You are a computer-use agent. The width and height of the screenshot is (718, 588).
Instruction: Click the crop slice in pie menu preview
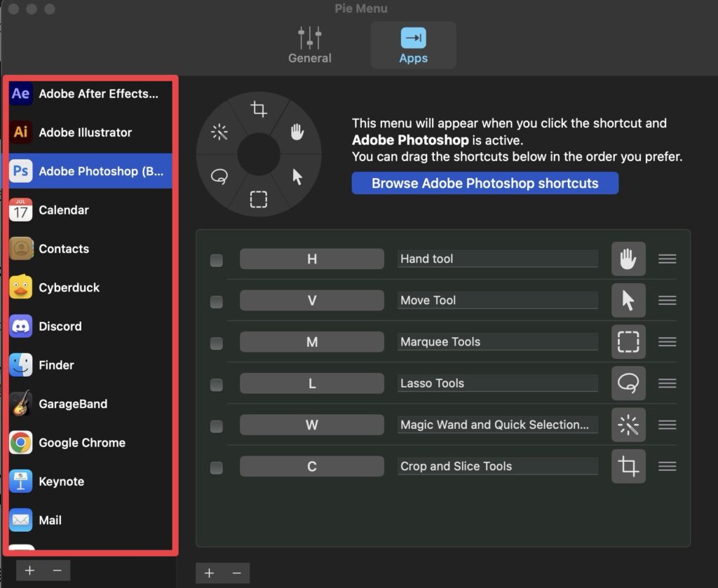(259, 109)
